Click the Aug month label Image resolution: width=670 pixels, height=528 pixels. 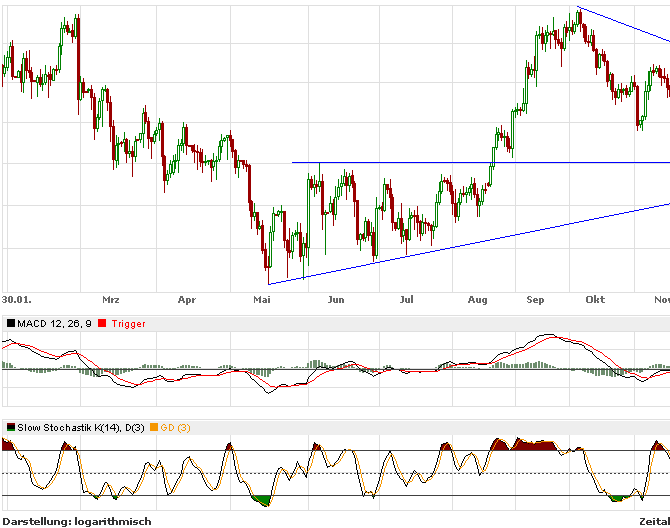(x=477, y=299)
